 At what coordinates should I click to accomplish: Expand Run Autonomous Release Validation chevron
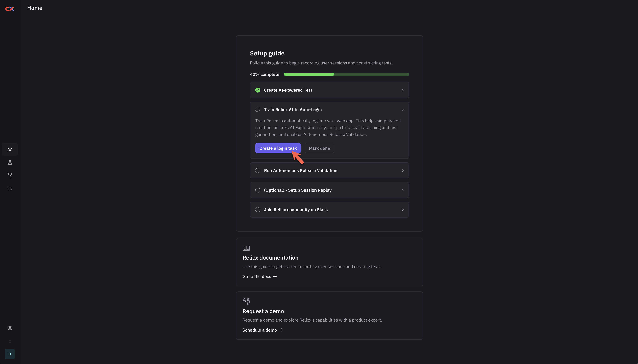pyautogui.click(x=403, y=170)
